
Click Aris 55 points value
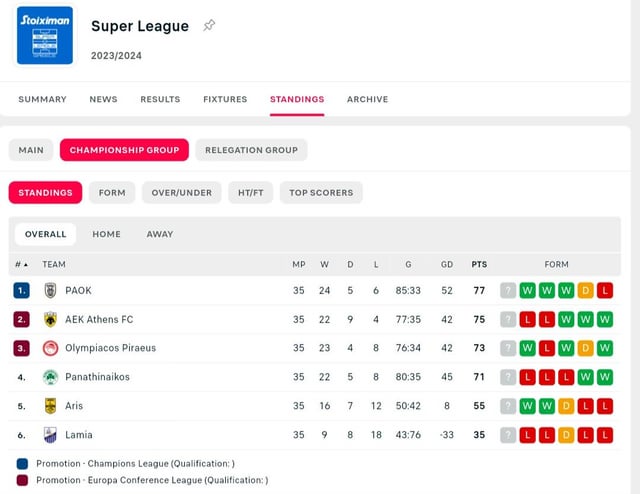(x=479, y=406)
